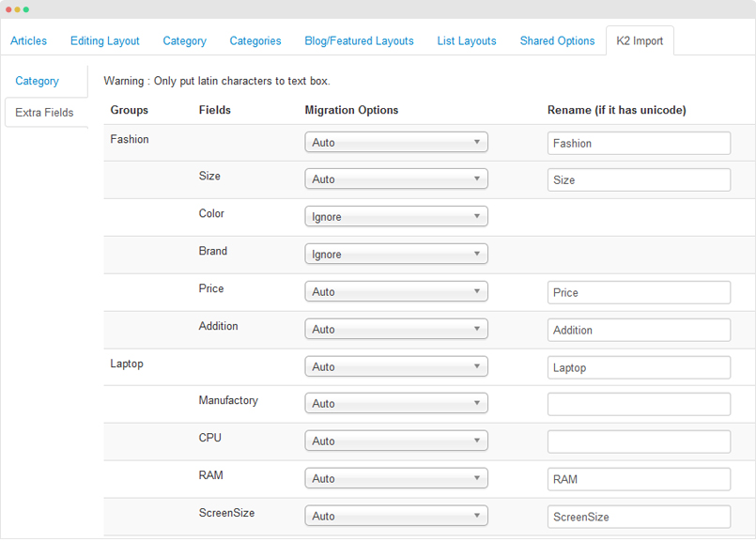
Task: Focus the Price rename text box
Action: point(639,292)
